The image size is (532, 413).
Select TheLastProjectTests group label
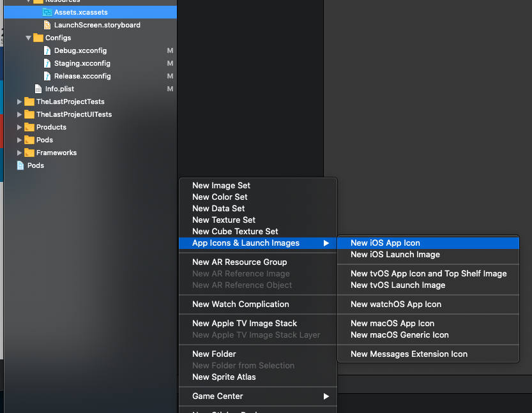[x=70, y=101]
